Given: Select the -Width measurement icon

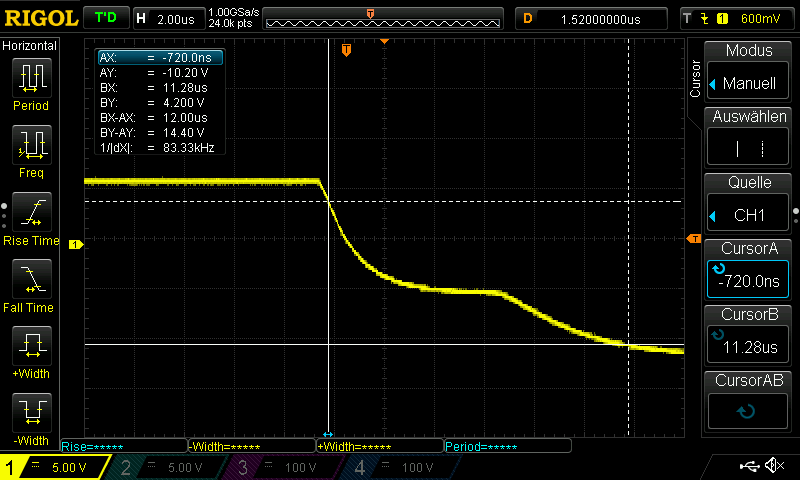Looking at the screenshot, I should (30, 418).
